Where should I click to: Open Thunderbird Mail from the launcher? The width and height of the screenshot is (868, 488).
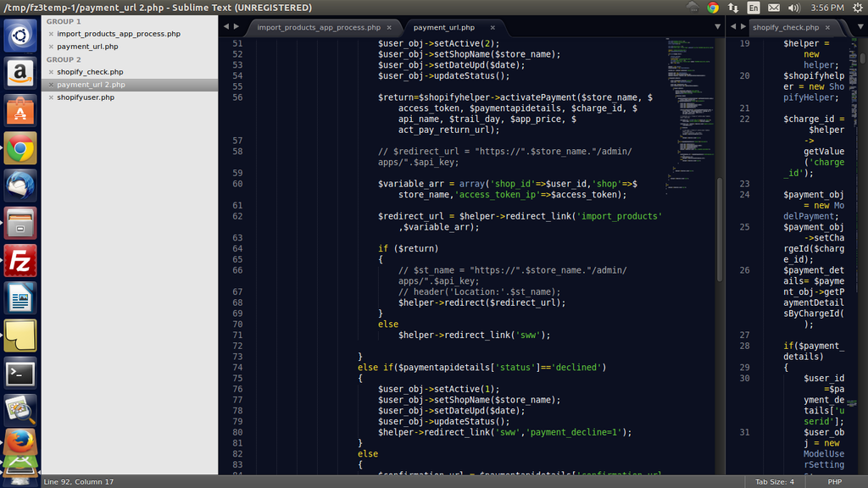(x=20, y=186)
